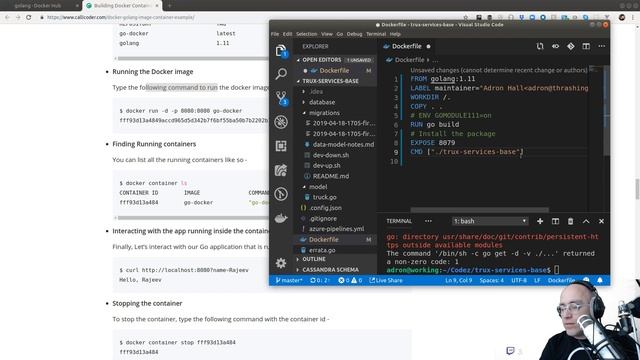Viewport: 640px width, 360px height.
Task: Bookmark page with star icon in browser
Action: tap(466, 17)
